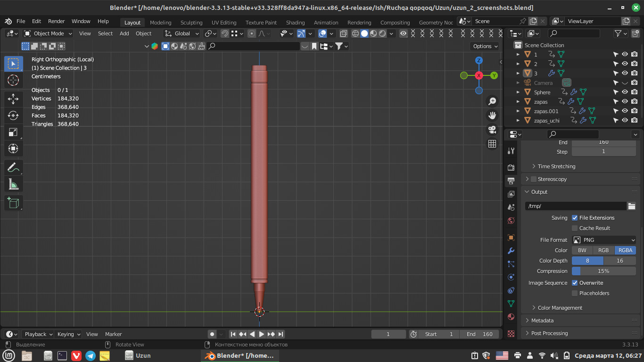Switch to the Sculpting workspace tab
The height and width of the screenshot is (362, 644).
[191, 23]
